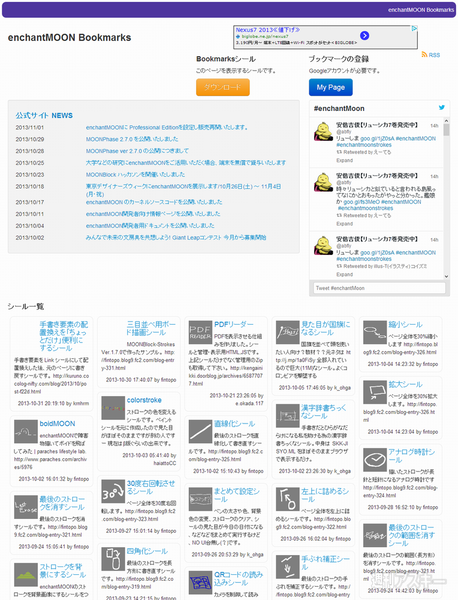Open the www.paraches.com URL in boidMOON card
The height and width of the screenshot is (600, 458).
pos(51,463)
